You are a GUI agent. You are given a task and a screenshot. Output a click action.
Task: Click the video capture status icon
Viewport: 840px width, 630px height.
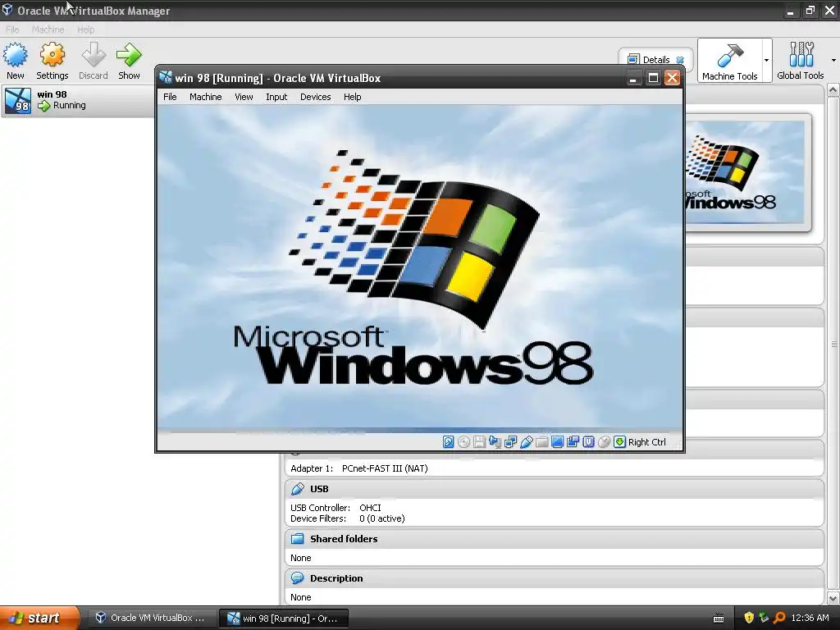point(573,441)
